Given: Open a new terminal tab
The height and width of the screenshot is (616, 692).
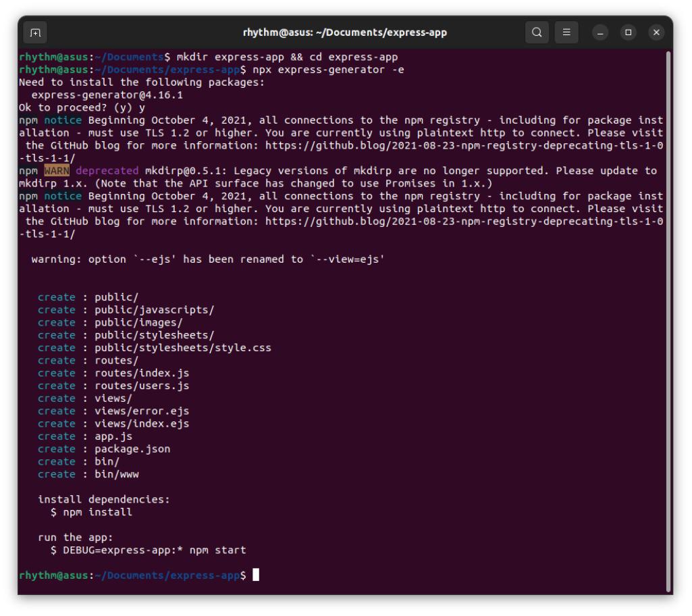Looking at the screenshot, I should (x=35, y=32).
